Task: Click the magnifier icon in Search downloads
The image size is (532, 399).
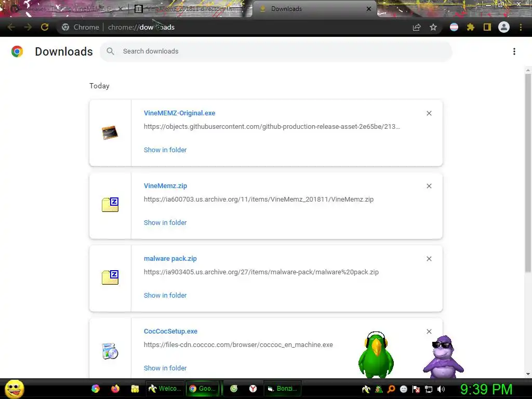Action: coord(110,51)
